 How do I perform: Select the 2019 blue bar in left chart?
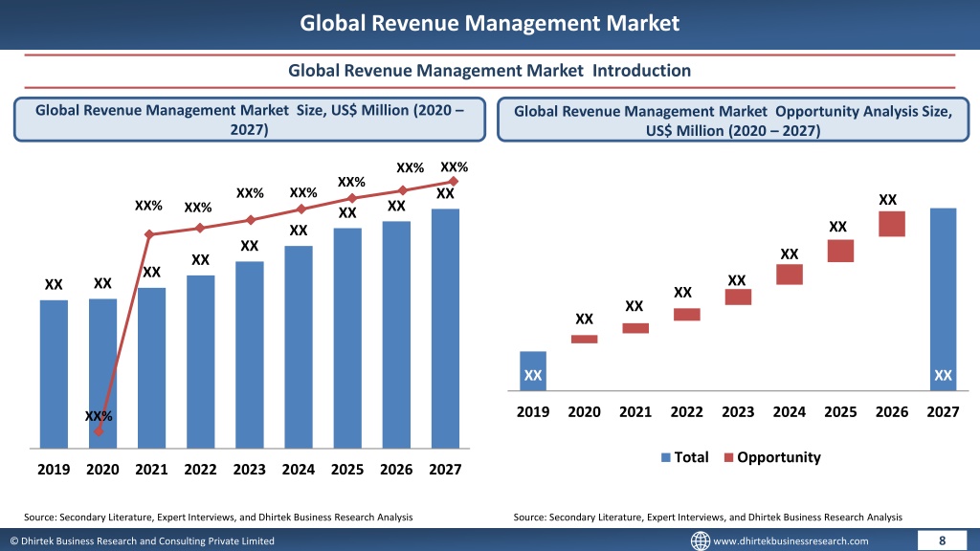[x=54, y=374]
